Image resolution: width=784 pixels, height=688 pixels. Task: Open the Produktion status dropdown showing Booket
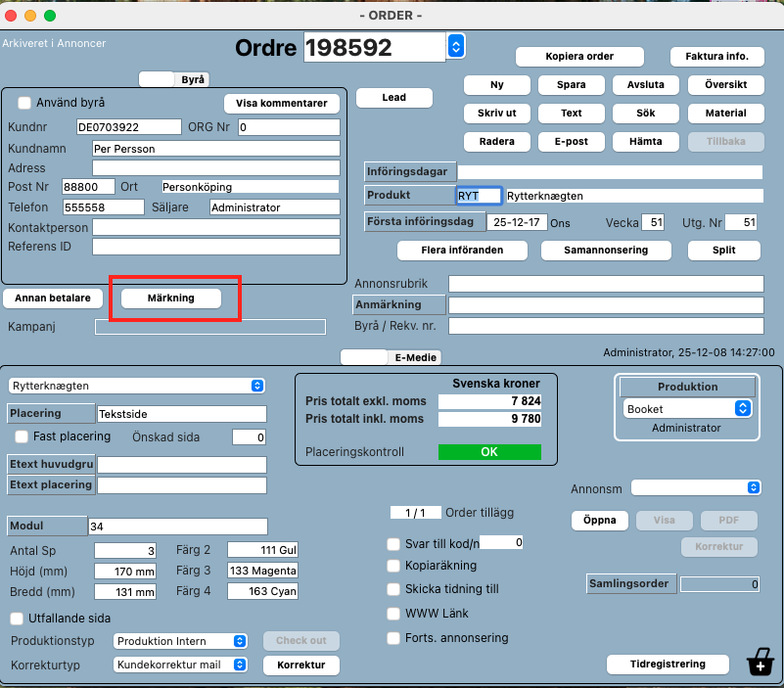[x=688, y=408]
